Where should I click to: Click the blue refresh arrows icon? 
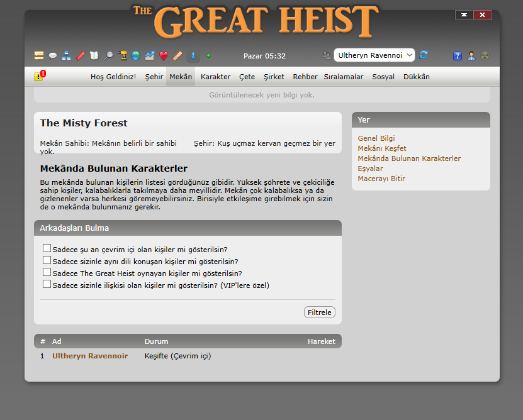coord(424,55)
